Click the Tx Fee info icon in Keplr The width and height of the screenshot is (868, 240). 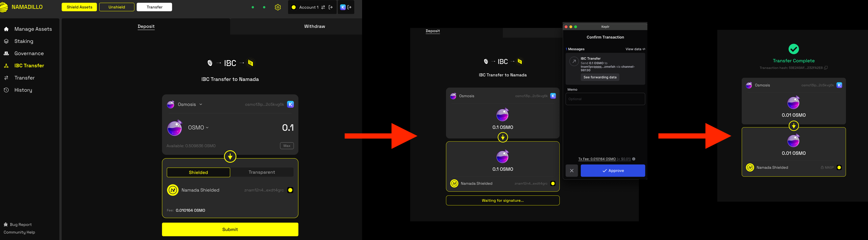coord(634,159)
